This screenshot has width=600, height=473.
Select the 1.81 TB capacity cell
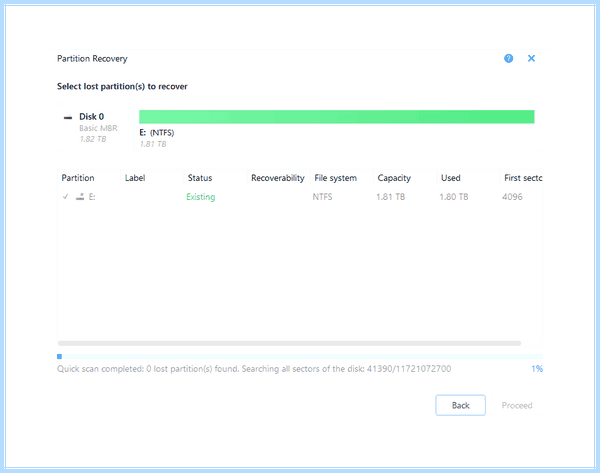tap(390, 197)
